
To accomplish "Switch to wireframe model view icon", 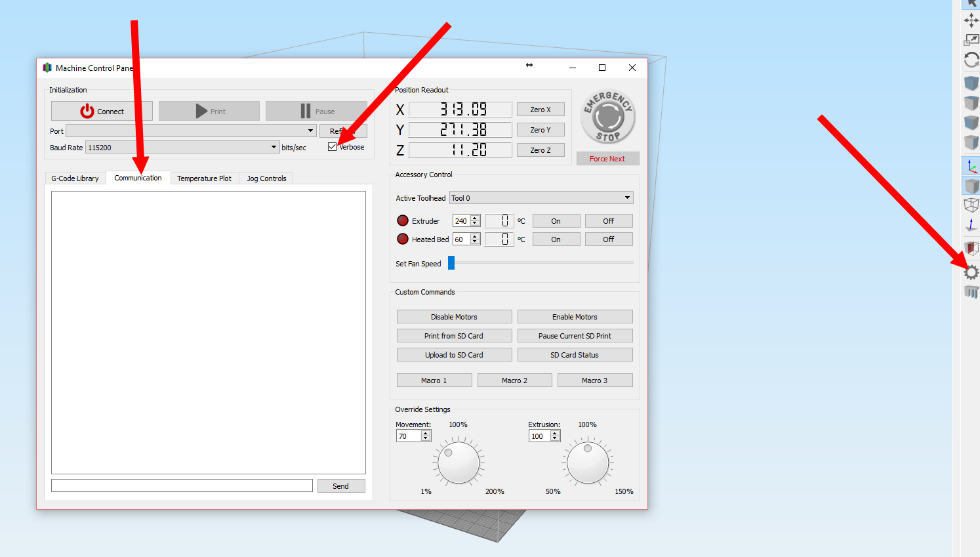I will [x=971, y=205].
